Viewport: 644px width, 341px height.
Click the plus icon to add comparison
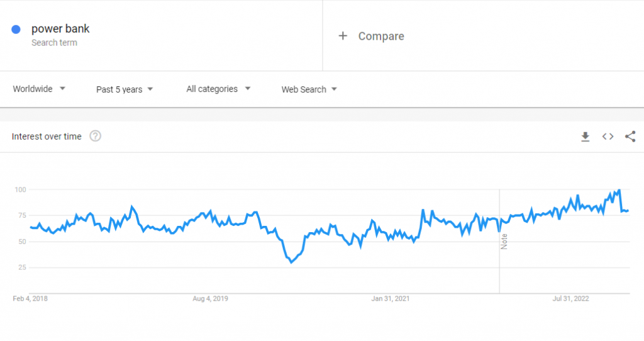point(343,36)
